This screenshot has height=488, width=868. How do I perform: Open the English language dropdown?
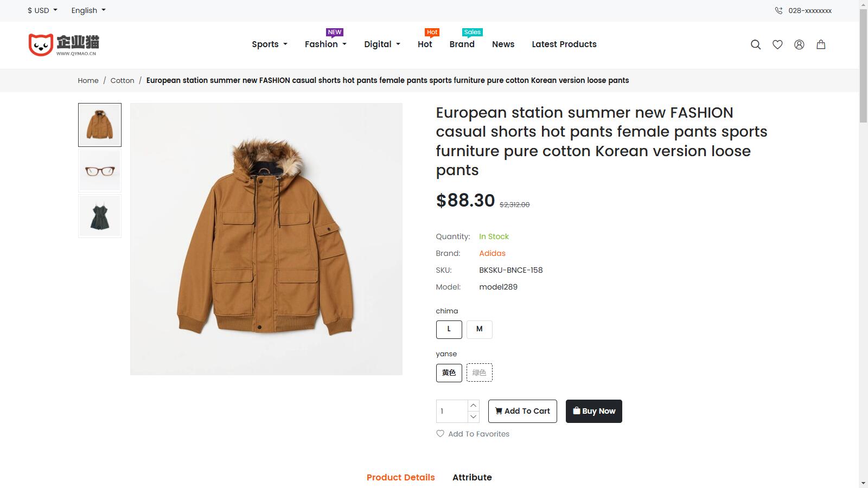(x=88, y=10)
